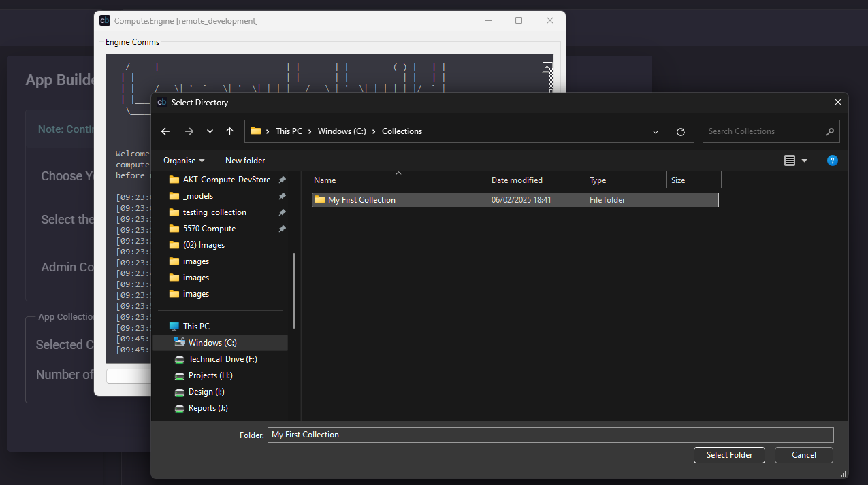
Task: Open the view options dropdown arrow
Action: [x=803, y=160]
